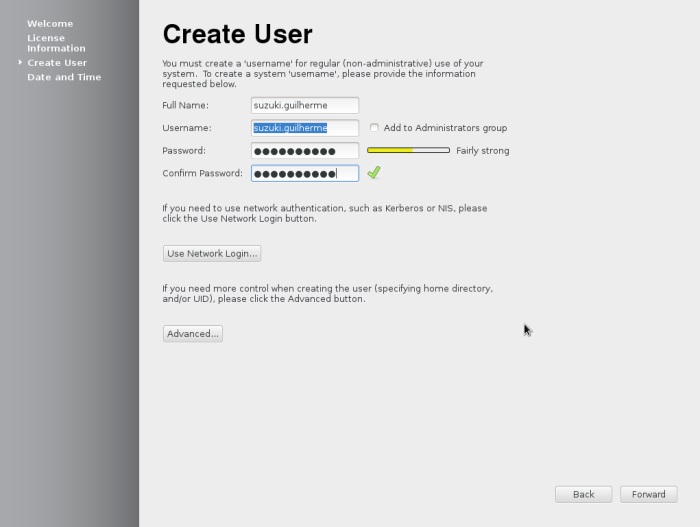Click the Confirm Password label text

tap(202, 173)
